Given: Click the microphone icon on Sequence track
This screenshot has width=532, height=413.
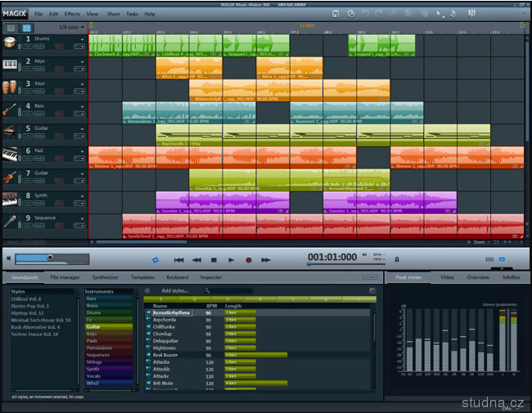Looking at the screenshot, I should coord(11,221).
